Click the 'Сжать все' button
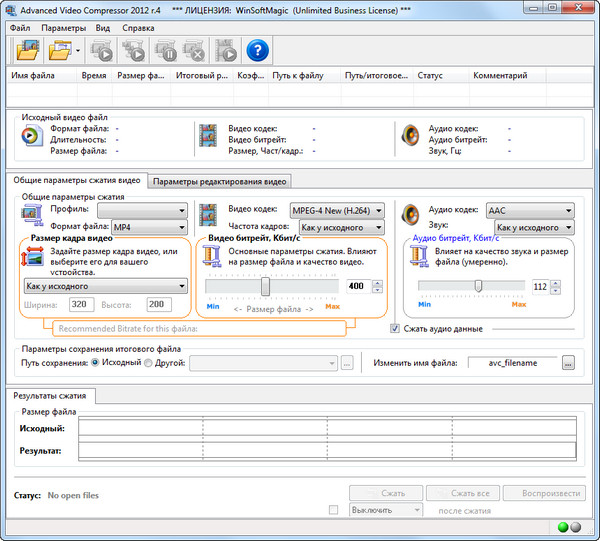The width and height of the screenshot is (600, 541). tap(463, 493)
